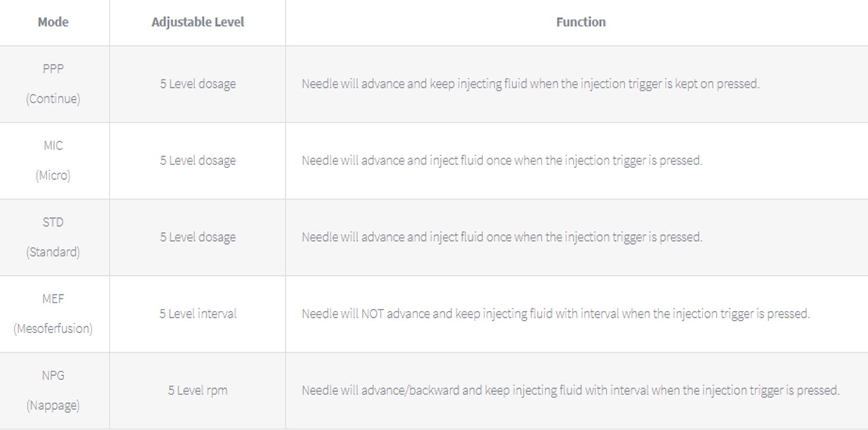The width and height of the screenshot is (868, 430).
Task: Click the NPG 'advance/backward' function description
Action: click(x=571, y=390)
